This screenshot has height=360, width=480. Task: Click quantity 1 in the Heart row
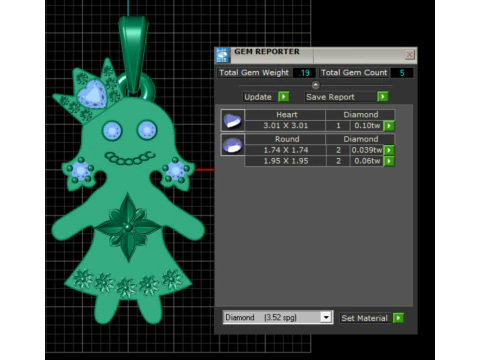[x=338, y=126]
